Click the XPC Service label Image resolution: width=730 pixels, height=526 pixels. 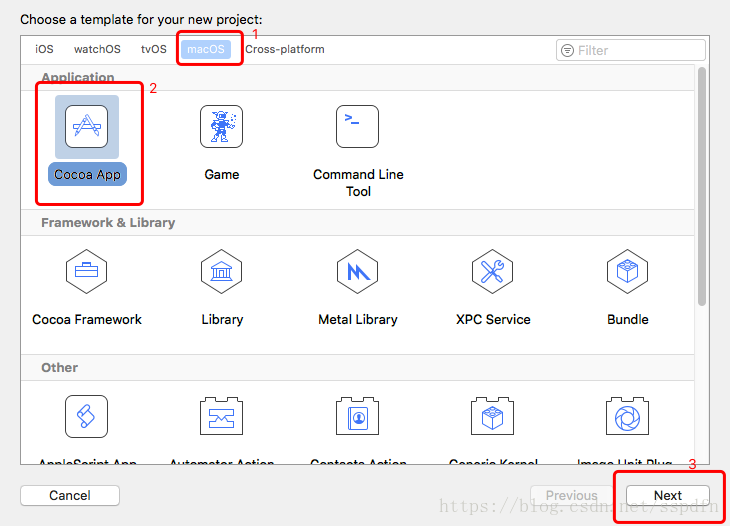tap(493, 320)
